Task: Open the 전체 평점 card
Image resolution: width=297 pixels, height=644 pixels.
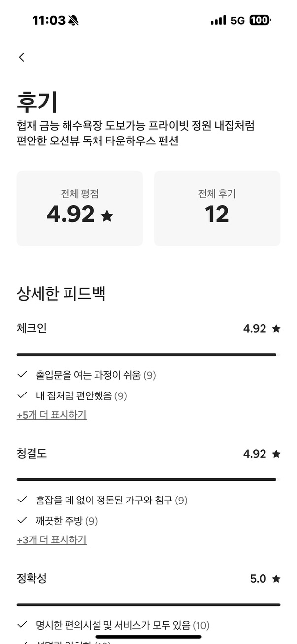Action: [80, 208]
